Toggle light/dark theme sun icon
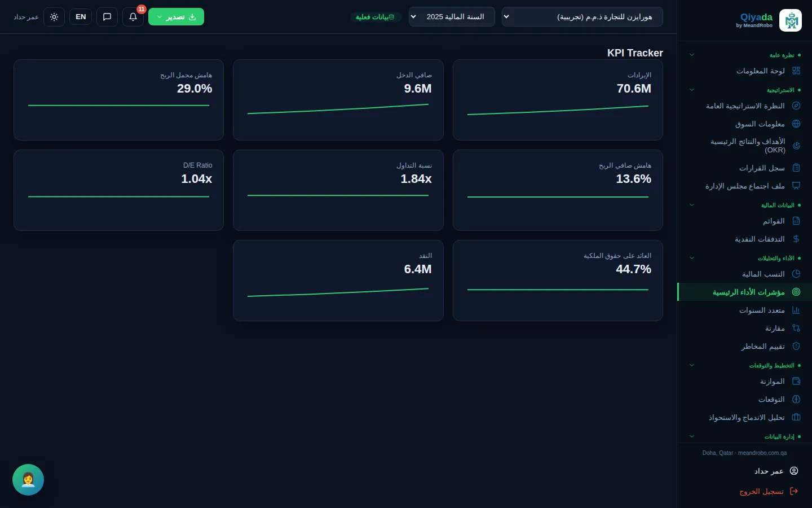The height and width of the screenshot is (508, 812). point(54,17)
